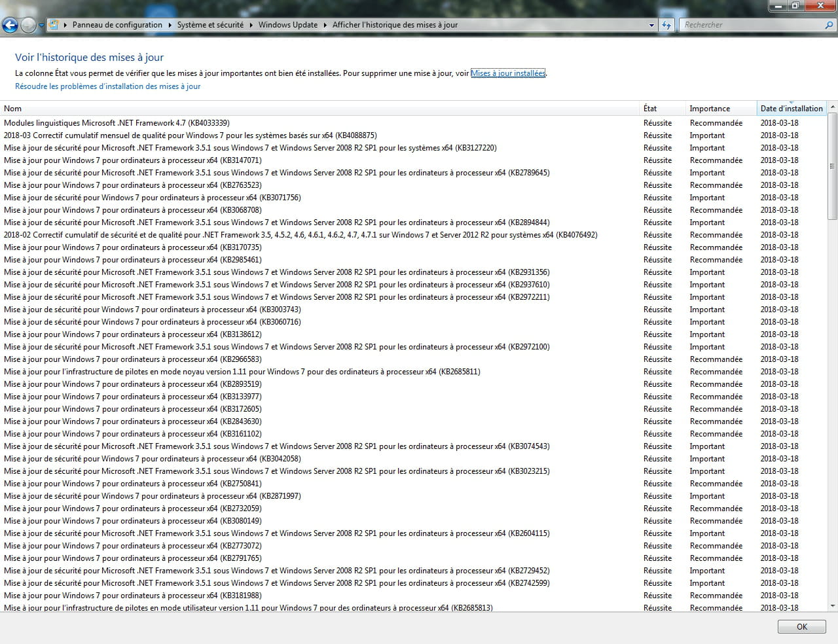Image resolution: width=838 pixels, height=644 pixels.
Task: Click the Control Panel icon in address bar
Action: [54, 25]
